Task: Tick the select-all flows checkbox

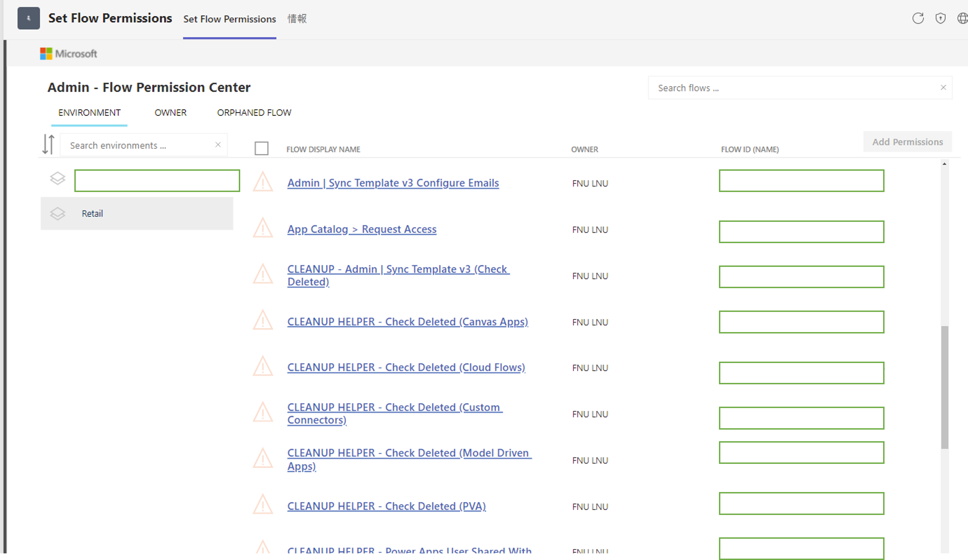Action: pos(261,148)
